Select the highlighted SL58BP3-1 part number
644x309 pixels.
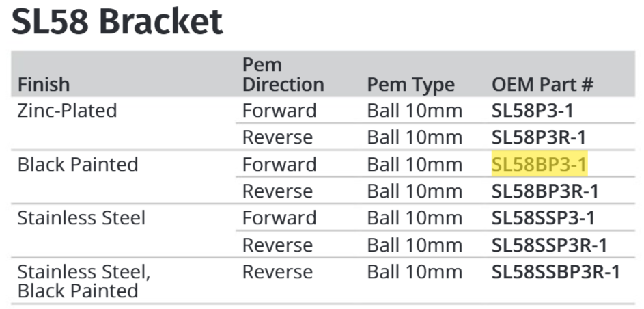540,164
